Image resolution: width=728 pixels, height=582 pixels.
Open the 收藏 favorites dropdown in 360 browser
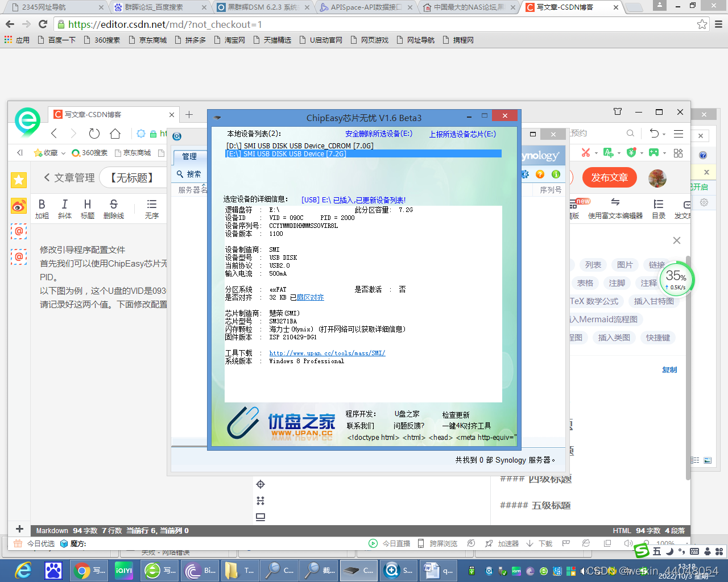click(49, 153)
